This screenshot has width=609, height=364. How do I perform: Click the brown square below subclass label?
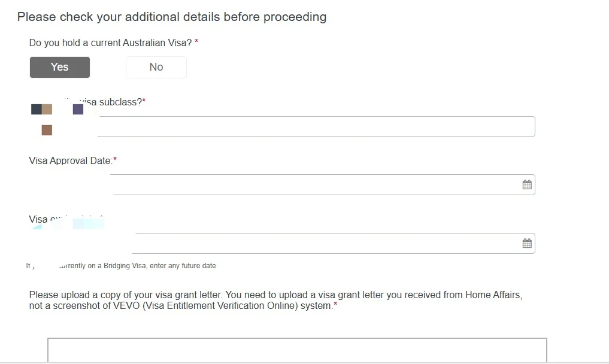[47, 130]
